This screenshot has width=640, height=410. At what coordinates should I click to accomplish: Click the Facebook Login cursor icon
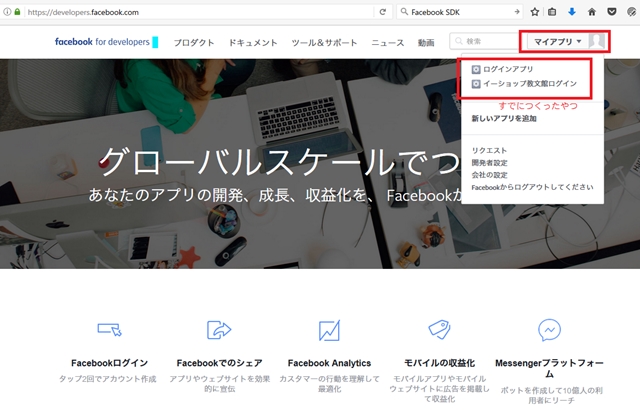(110, 329)
